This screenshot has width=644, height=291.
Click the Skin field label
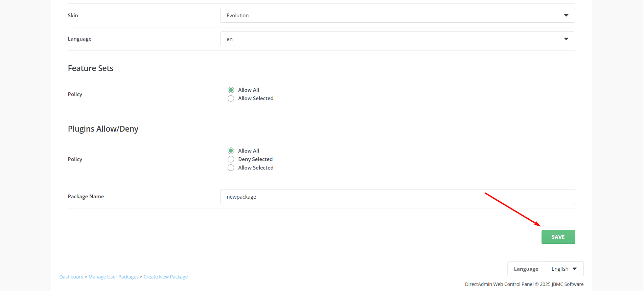click(73, 16)
